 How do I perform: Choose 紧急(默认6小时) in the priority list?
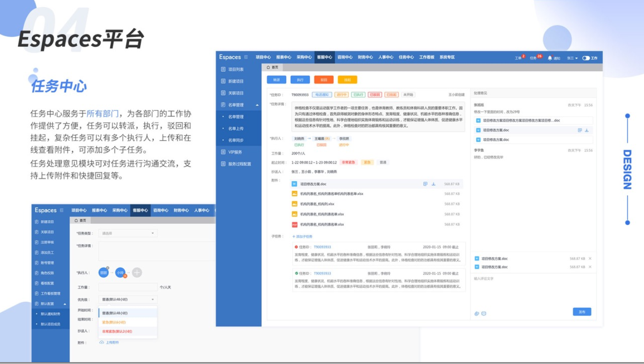(x=128, y=322)
